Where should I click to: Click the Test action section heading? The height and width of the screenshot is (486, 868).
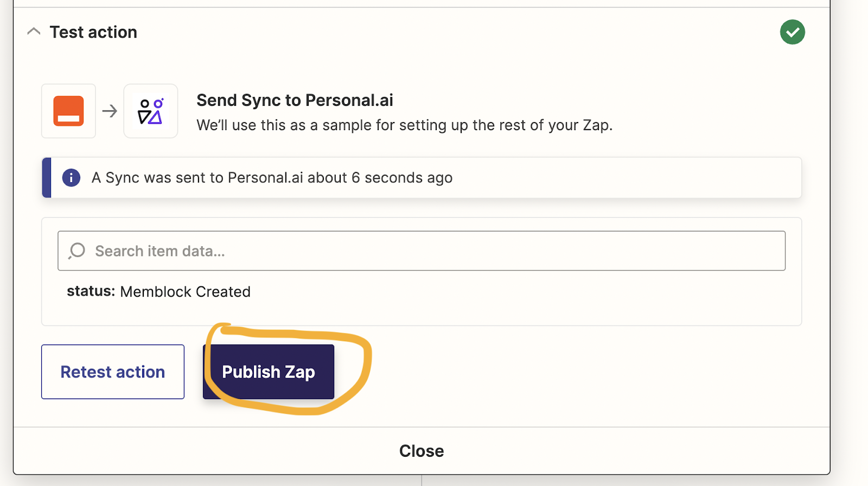pos(93,32)
